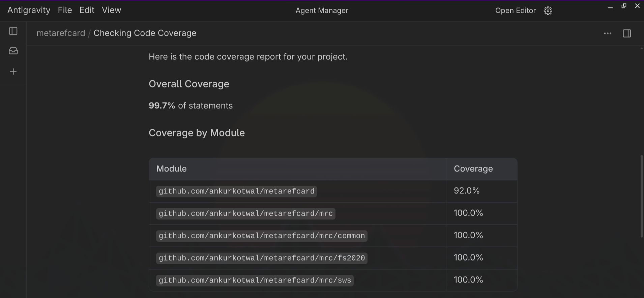
Task: Minimize the Antigravity window
Action: point(610,7)
